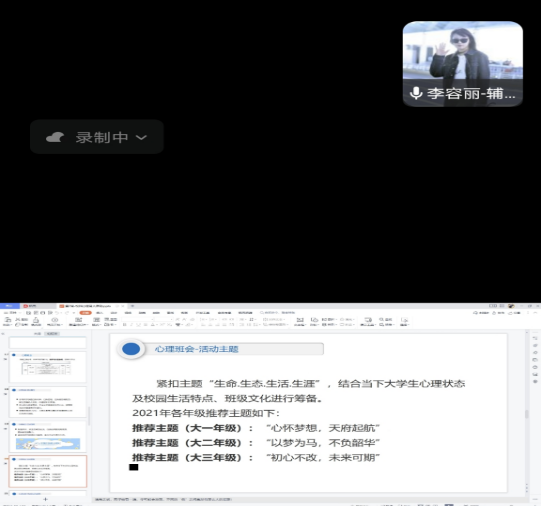Click the add slide plus button below thumbnails
This screenshot has width=541, height=507.
[x=45, y=499]
